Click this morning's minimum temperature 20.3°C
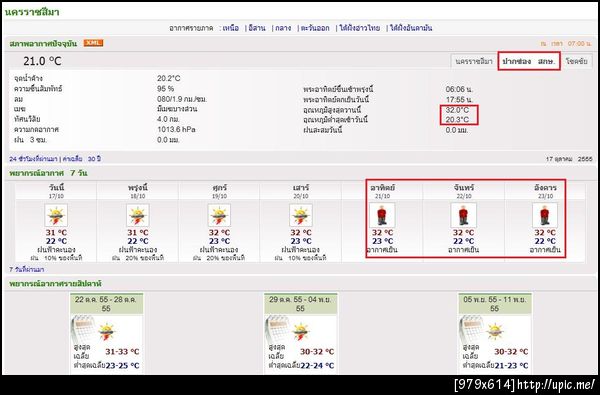 click(457, 120)
